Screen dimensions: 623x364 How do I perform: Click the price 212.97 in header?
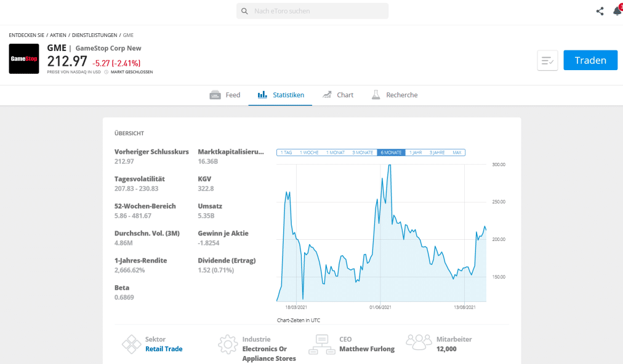coord(67,61)
